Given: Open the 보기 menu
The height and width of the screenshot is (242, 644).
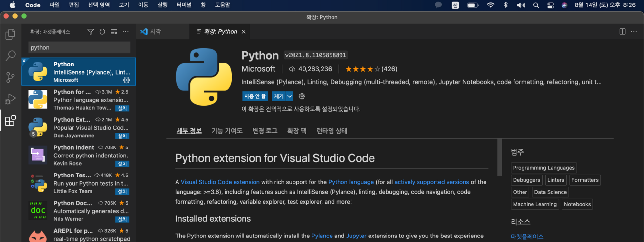Looking at the screenshot, I should tap(124, 5).
